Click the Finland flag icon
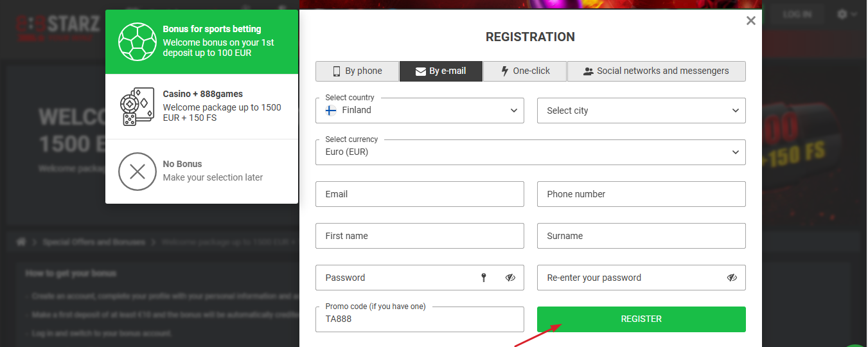The width and height of the screenshot is (868, 347). pyautogui.click(x=331, y=111)
